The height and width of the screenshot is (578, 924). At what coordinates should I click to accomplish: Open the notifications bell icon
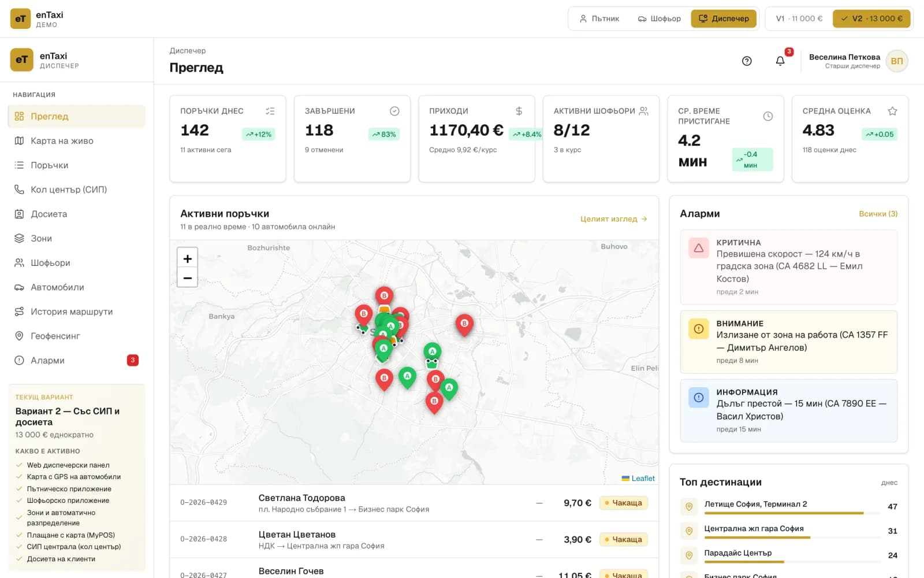[780, 61]
